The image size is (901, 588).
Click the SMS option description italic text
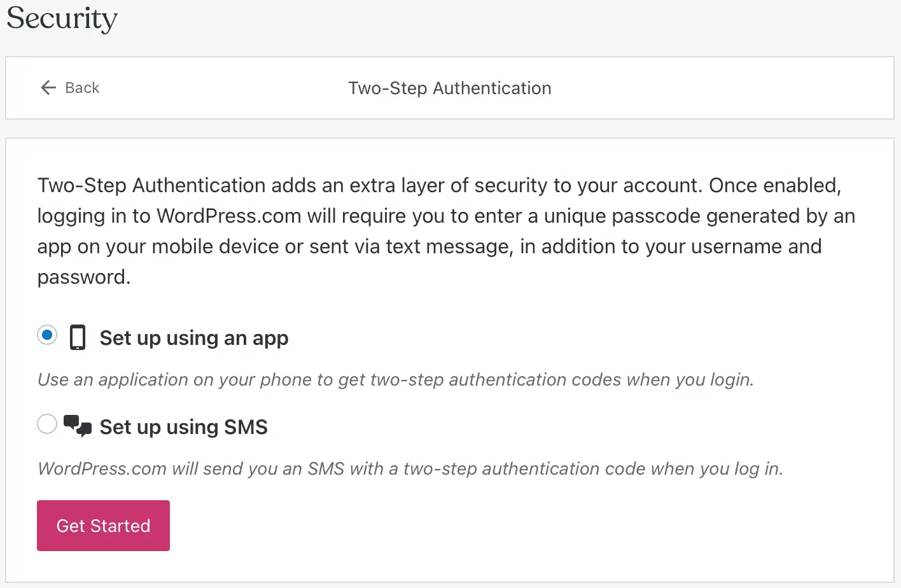pyautogui.click(x=410, y=468)
